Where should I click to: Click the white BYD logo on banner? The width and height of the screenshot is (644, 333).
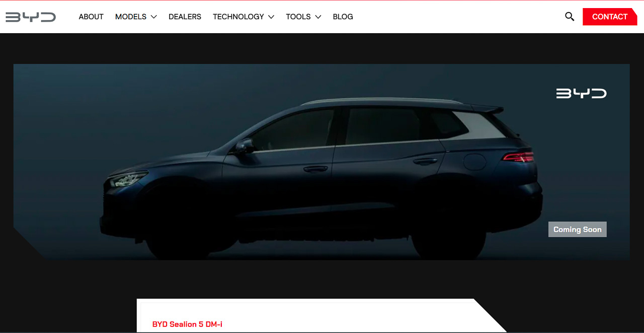(581, 94)
